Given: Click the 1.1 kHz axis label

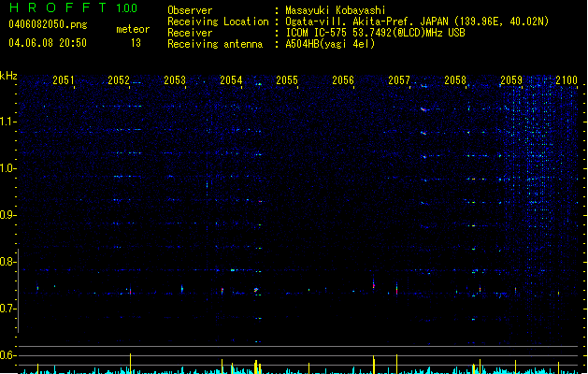Looking at the screenshot, I should pos(7,122).
